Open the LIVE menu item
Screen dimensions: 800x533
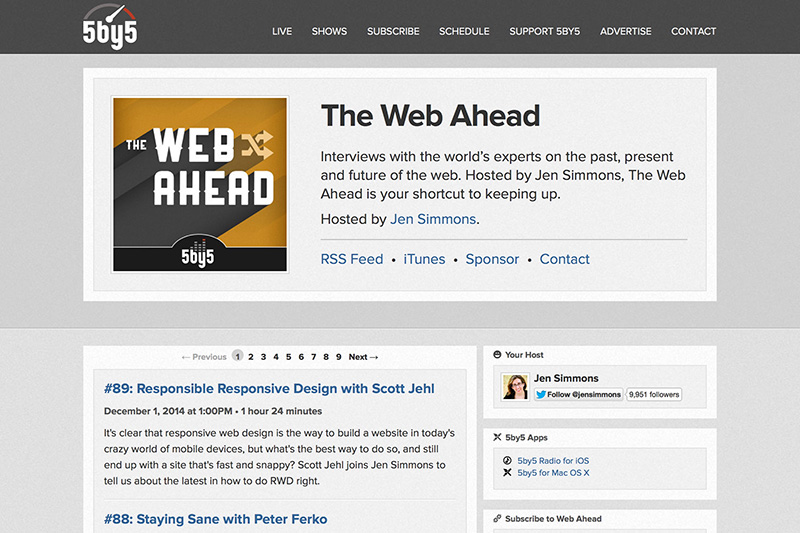tap(282, 31)
